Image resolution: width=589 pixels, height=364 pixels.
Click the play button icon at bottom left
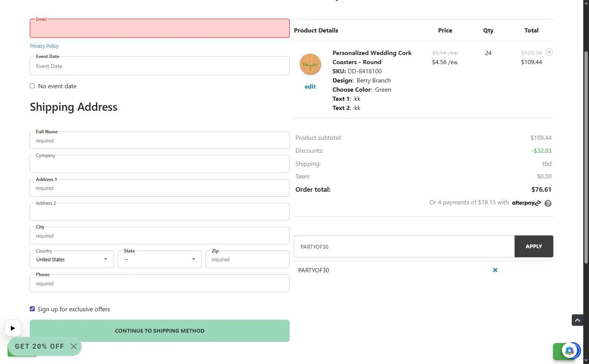(13, 328)
